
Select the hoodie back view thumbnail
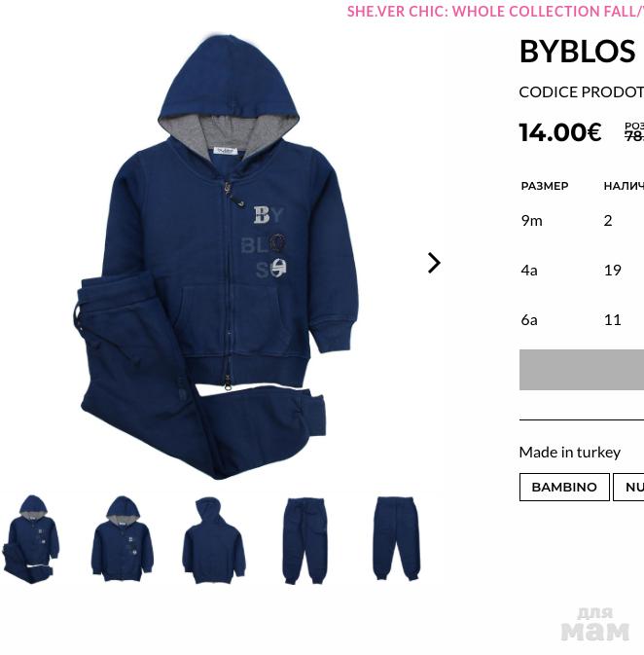pyautogui.click(x=214, y=540)
